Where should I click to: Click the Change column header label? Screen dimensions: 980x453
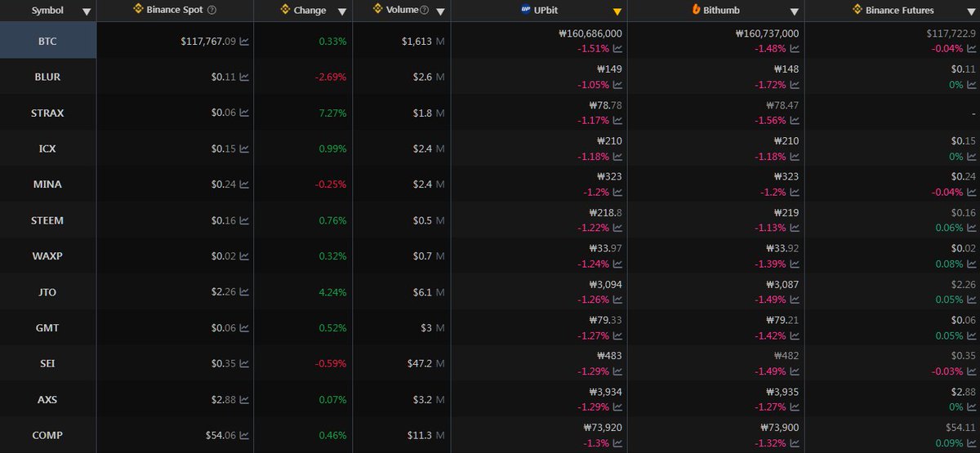coord(310,11)
